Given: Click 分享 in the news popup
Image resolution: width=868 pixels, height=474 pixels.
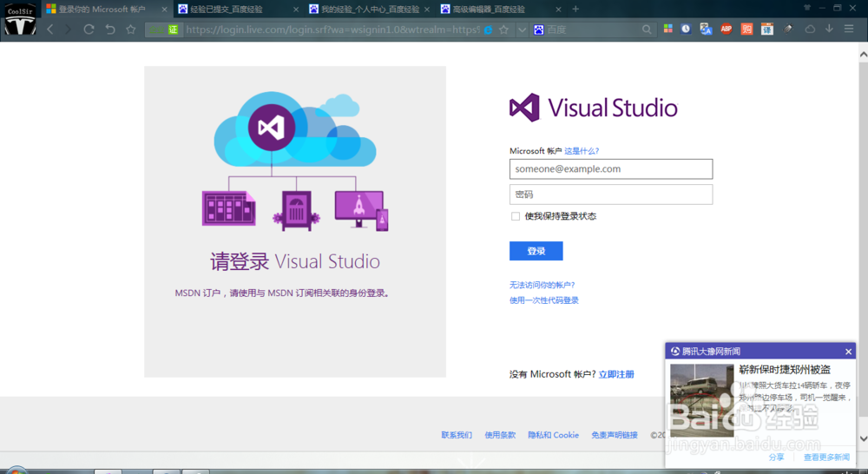Looking at the screenshot, I should 776,458.
